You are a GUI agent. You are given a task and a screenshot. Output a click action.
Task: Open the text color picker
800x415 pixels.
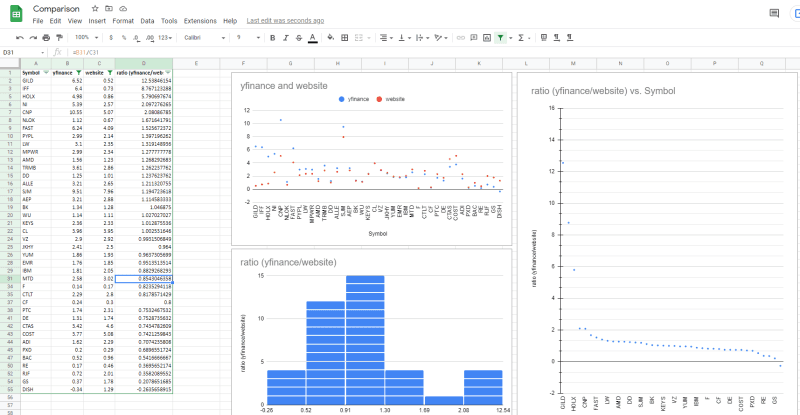pos(313,37)
